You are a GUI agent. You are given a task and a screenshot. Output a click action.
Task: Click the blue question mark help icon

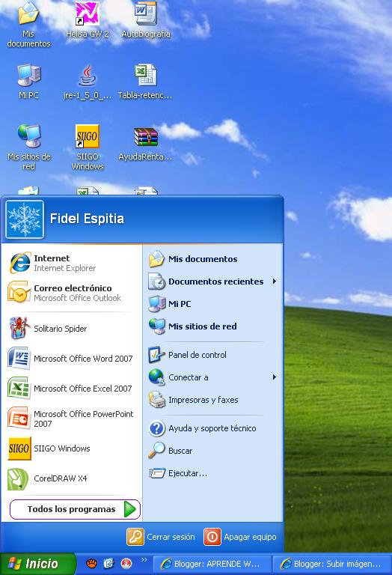157,428
